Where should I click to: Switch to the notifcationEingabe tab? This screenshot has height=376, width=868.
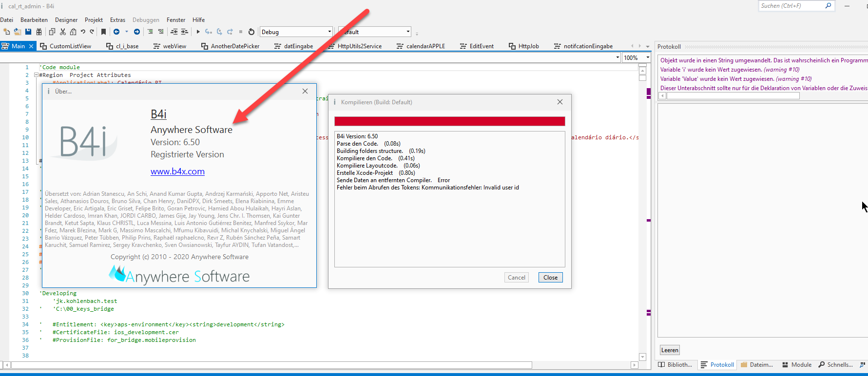[583, 46]
